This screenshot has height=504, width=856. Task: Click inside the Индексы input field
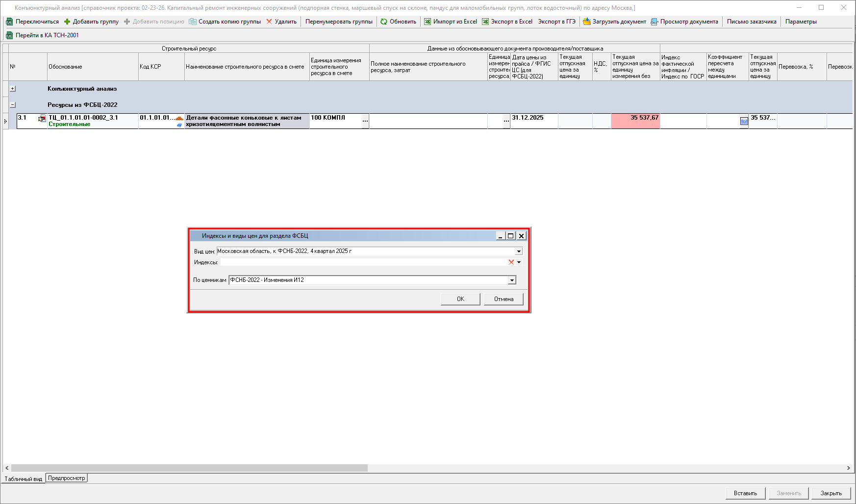364,262
